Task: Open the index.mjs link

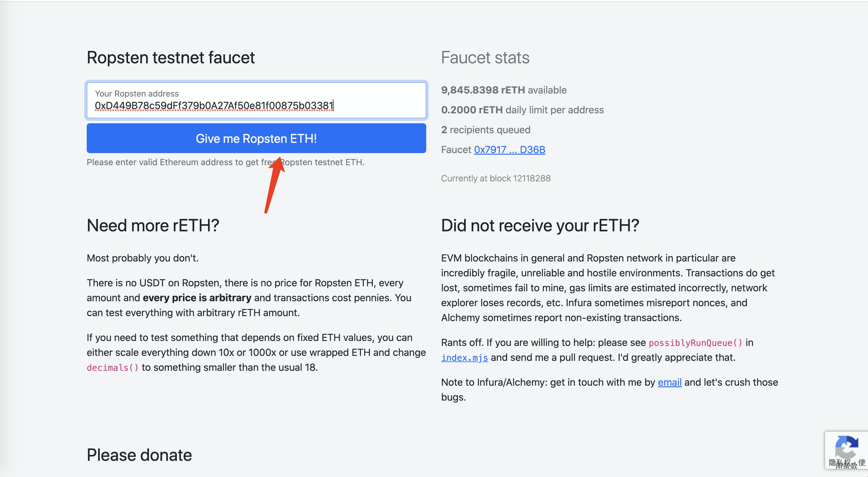Action: (x=464, y=357)
